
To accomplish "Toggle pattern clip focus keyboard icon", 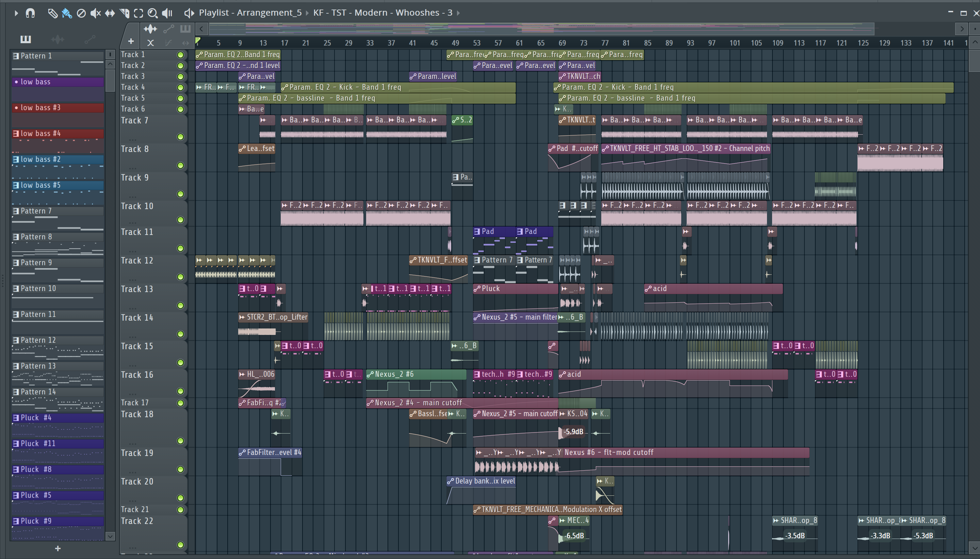I will point(185,29).
